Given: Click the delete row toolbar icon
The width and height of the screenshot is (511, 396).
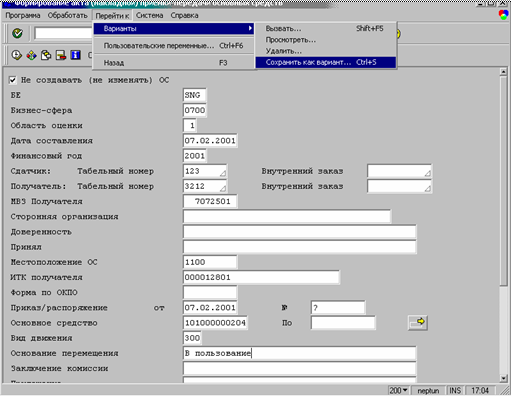Looking at the screenshot, I should pyautogui.click(x=61, y=55).
